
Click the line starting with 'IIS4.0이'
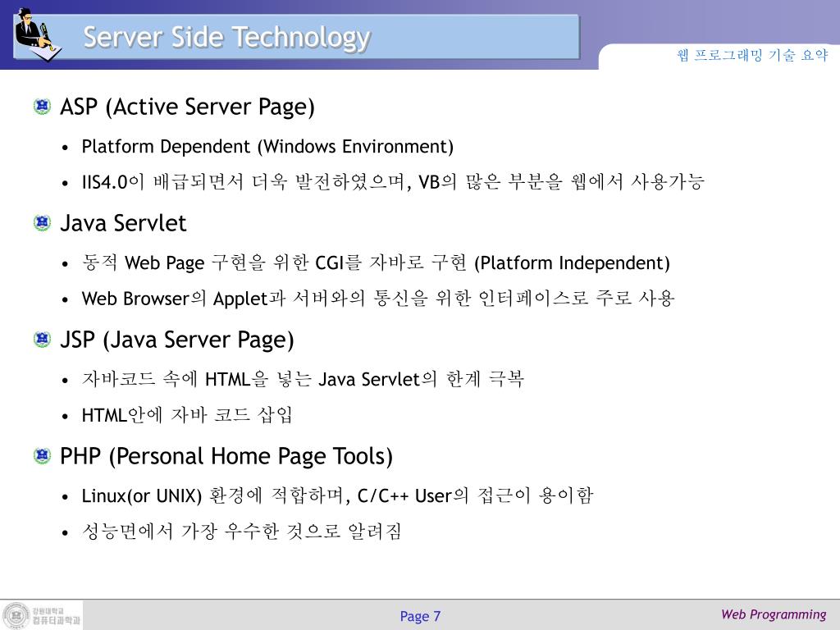pos(393,181)
